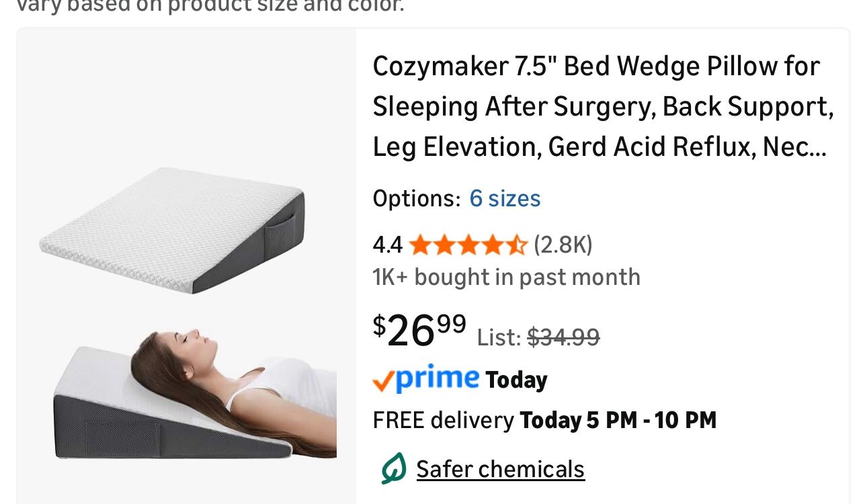Click the "1K+ bought in past month" text
Viewport: 867px width, 504px height.
click(x=507, y=277)
